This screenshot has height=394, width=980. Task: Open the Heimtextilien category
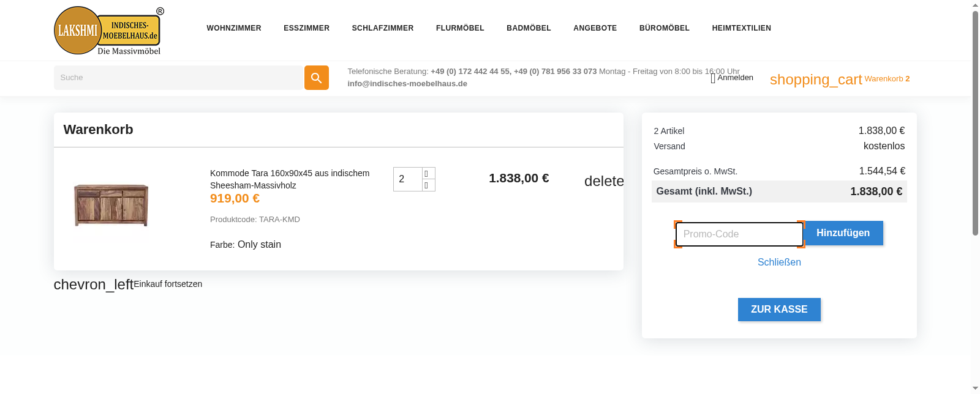tap(741, 28)
